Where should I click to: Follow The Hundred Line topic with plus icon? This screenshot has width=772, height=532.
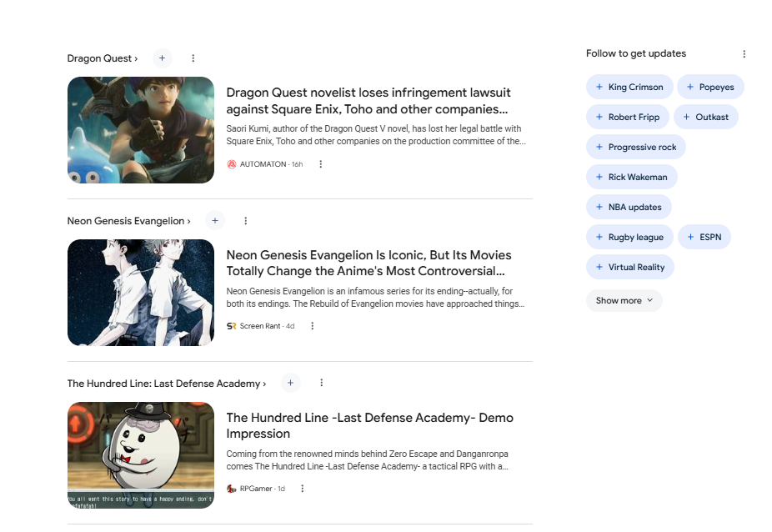click(290, 383)
